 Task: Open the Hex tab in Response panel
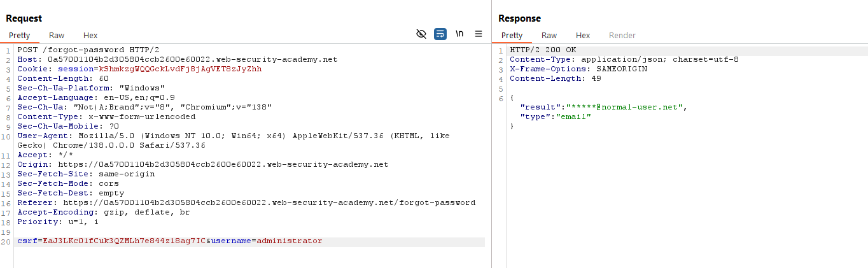coord(583,36)
